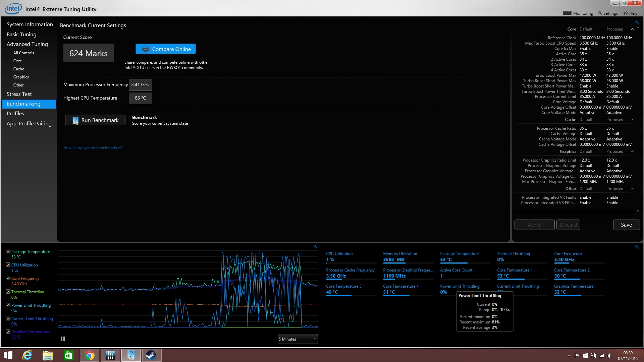Open the Stress Test section
Screen dimensions: 644x362
point(19,94)
